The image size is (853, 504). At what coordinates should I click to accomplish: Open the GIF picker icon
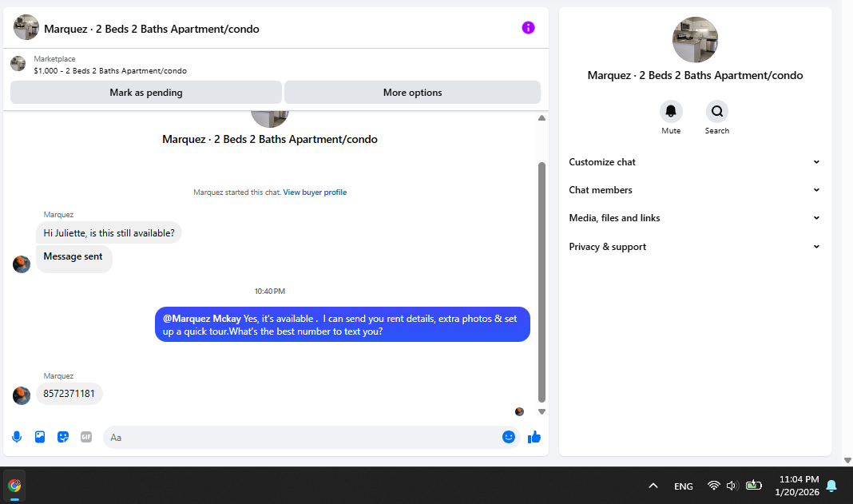(86, 437)
